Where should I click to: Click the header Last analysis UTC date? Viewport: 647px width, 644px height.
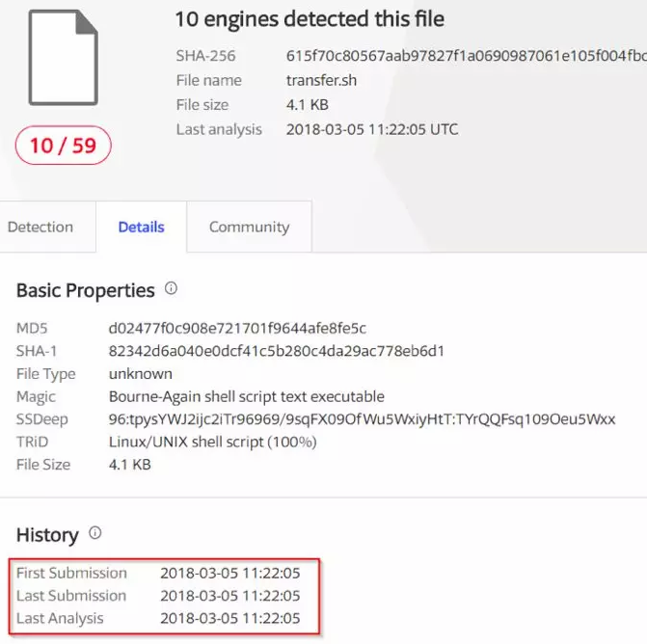(x=372, y=129)
